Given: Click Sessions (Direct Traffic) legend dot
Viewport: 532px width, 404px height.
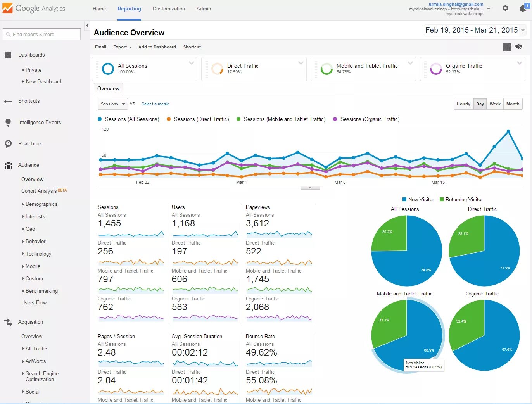Looking at the screenshot, I should point(169,119).
